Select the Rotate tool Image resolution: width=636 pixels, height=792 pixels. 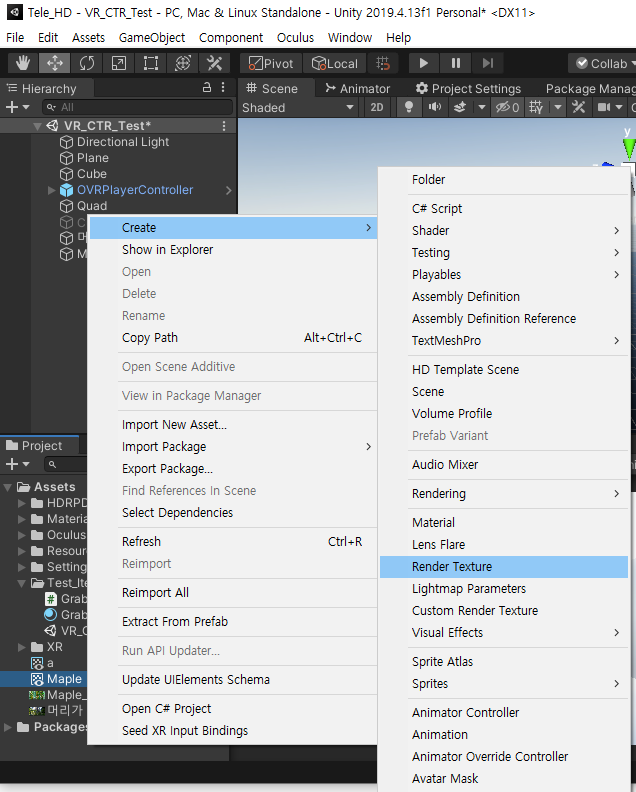pos(86,63)
